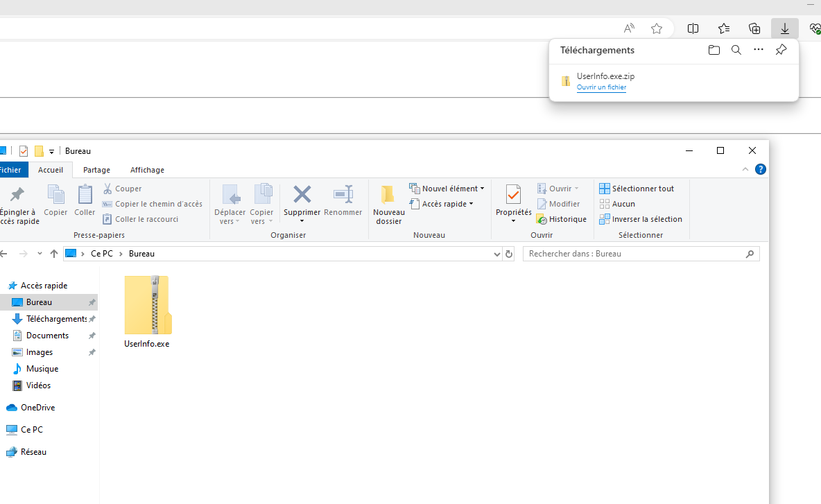
Task: Open Explorer help question mark icon
Action: [x=760, y=169]
